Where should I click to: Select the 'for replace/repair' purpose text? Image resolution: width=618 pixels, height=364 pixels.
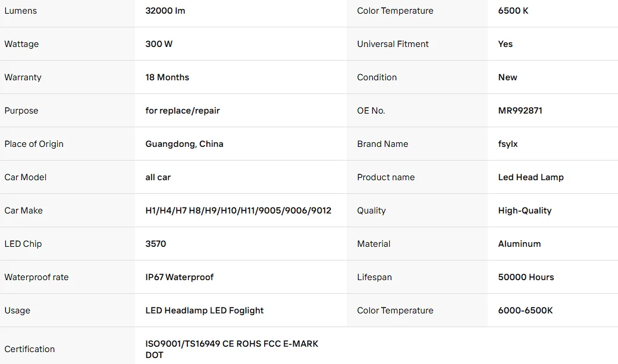[183, 111]
